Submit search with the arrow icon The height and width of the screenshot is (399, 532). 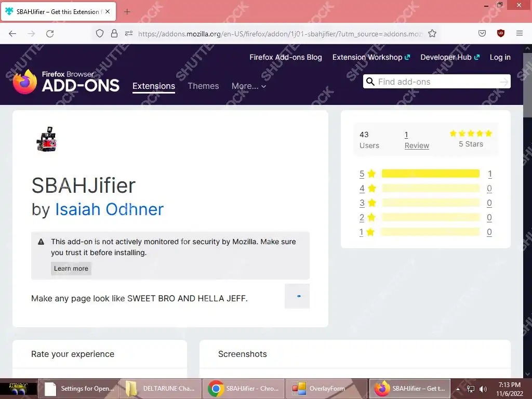tap(504, 82)
